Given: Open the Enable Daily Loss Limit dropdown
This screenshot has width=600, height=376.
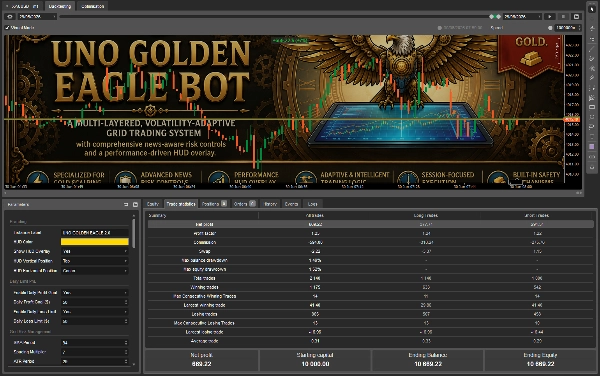Looking at the screenshot, I should pyautogui.click(x=95, y=312).
